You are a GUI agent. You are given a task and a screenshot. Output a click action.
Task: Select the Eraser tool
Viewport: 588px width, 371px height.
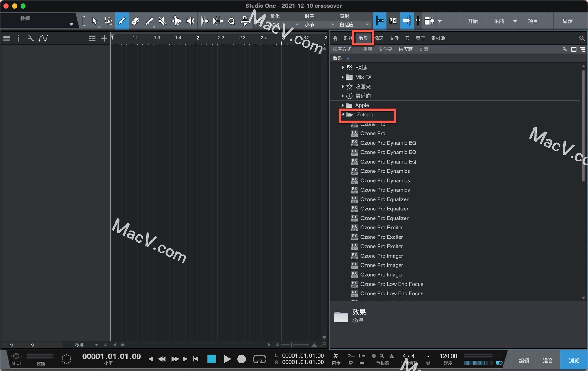click(x=135, y=21)
